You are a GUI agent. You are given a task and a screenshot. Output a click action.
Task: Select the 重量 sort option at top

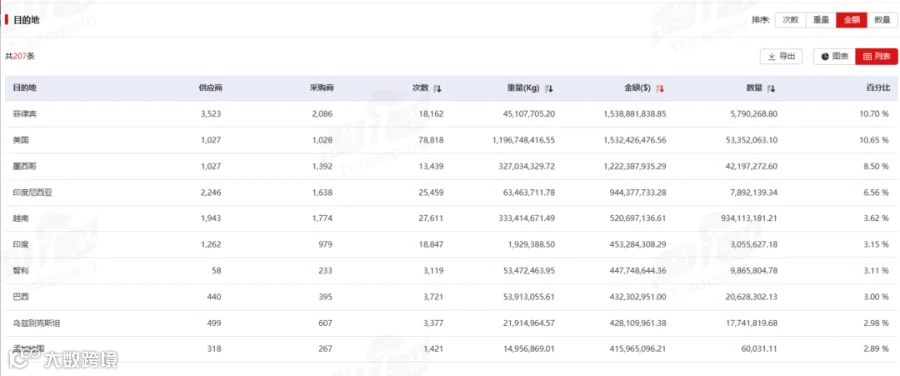tap(821, 20)
